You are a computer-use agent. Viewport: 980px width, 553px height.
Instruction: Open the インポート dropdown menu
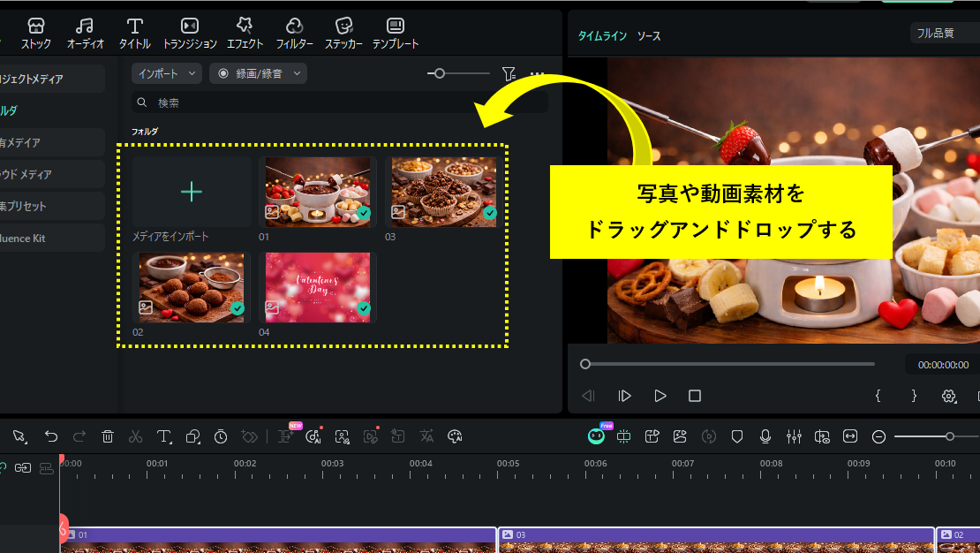[x=165, y=73]
